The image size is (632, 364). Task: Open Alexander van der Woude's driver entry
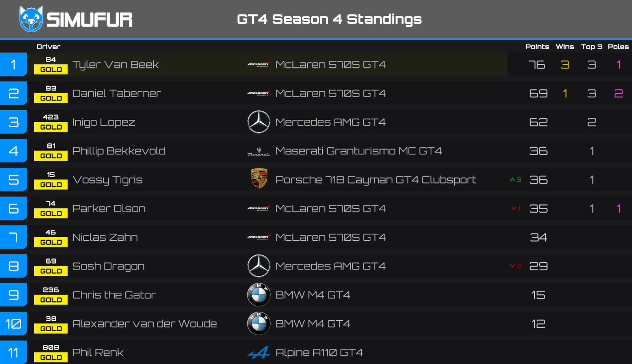tap(144, 324)
